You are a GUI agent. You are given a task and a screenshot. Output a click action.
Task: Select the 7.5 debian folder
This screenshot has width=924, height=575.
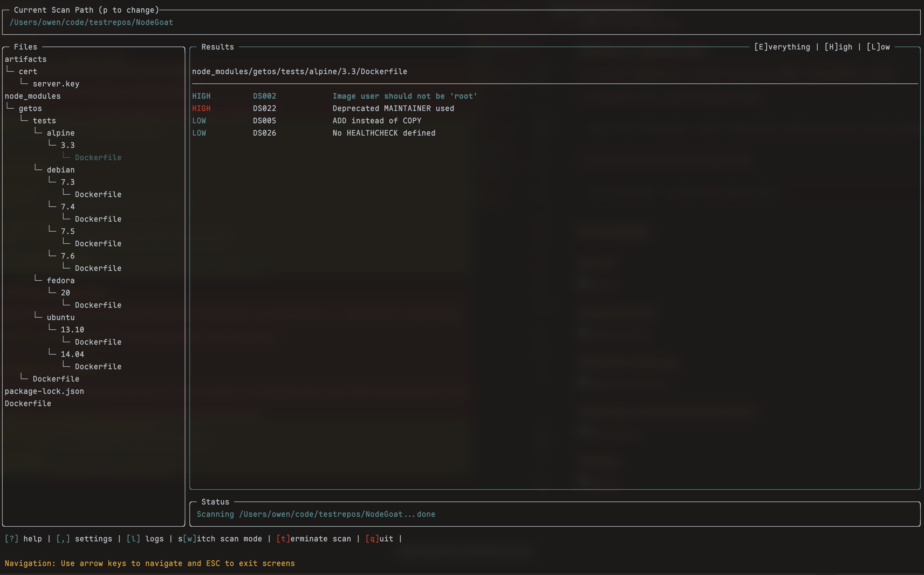coord(68,231)
